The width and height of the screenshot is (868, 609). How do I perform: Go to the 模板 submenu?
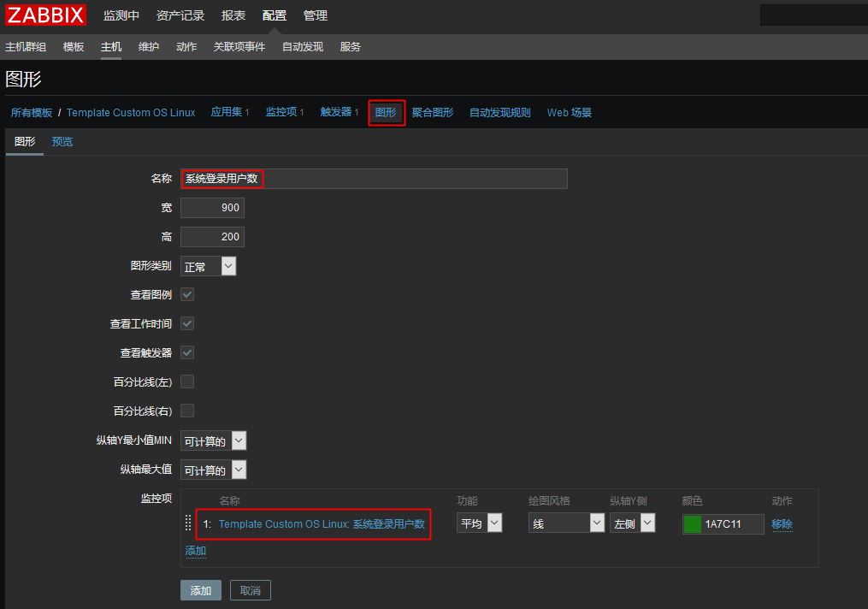pyautogui.click(x=74, y=47)
